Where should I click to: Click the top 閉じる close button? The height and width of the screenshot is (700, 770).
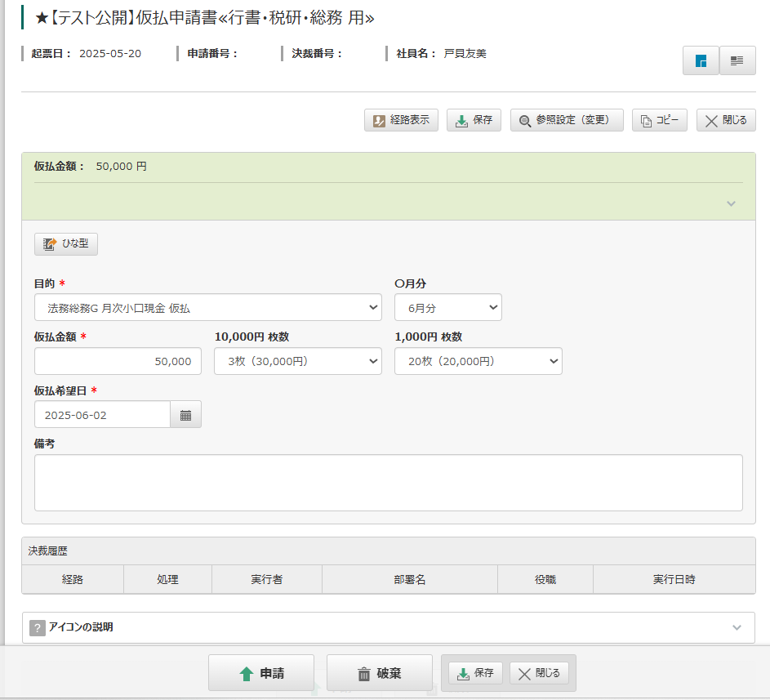[726, 120]
